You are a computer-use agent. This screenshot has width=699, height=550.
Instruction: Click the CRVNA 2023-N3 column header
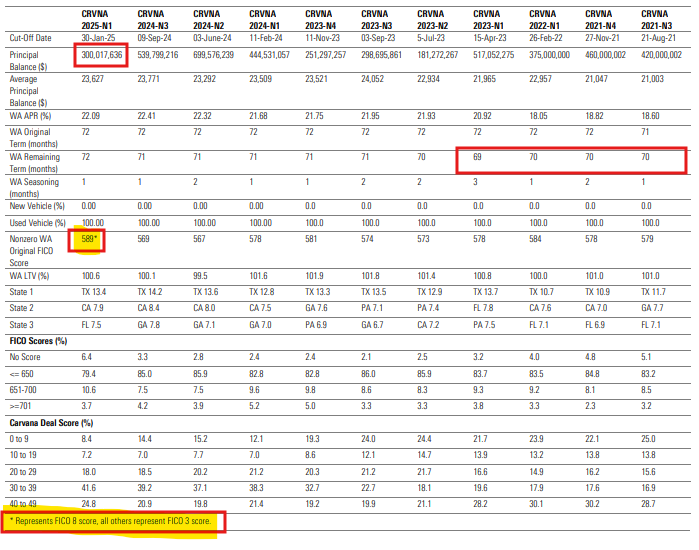[x=376, y=20]
